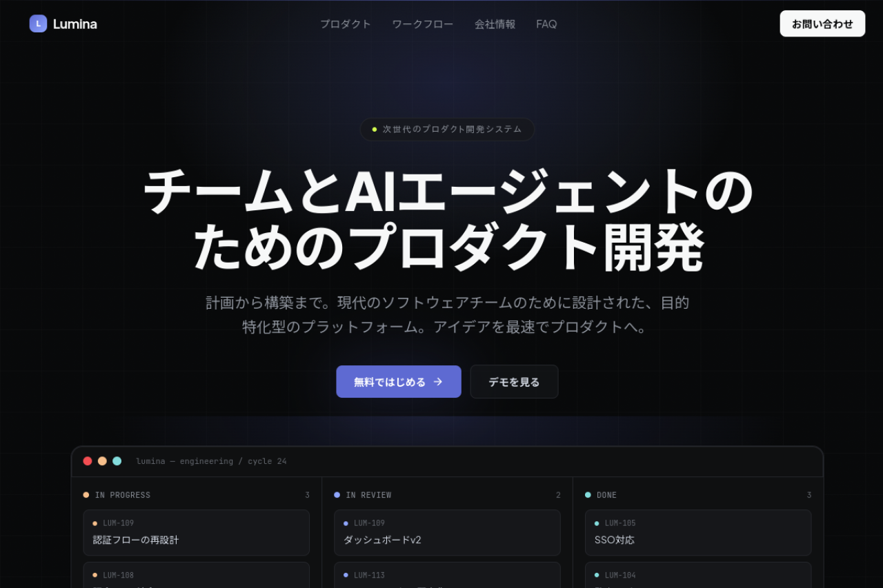Open the ダッシュボードv2 card

pos(447,533)
